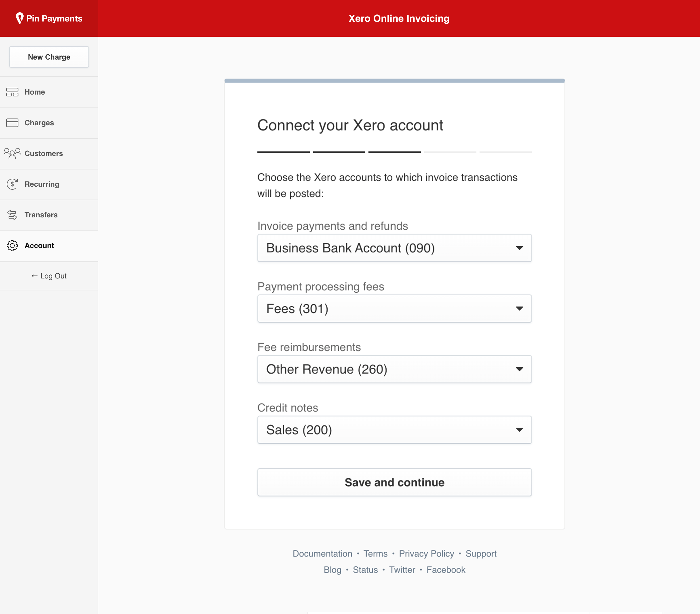Click the Save and continue button

[x=395, y=482]
